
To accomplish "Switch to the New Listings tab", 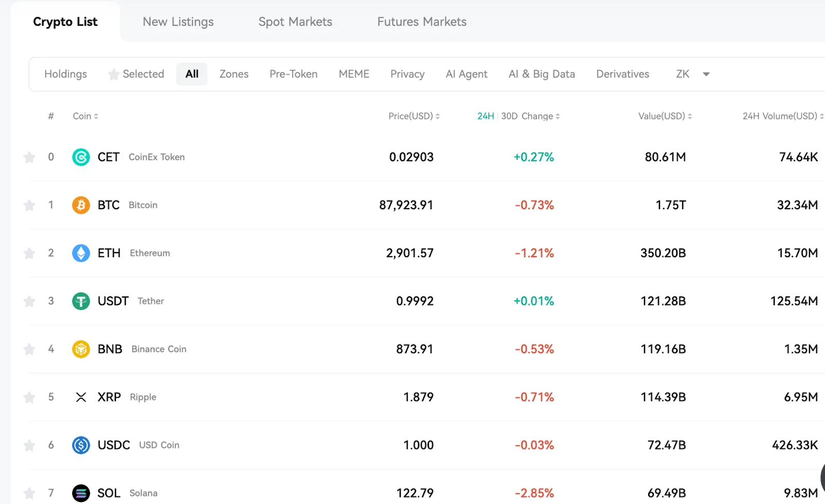I will (178, 22).
